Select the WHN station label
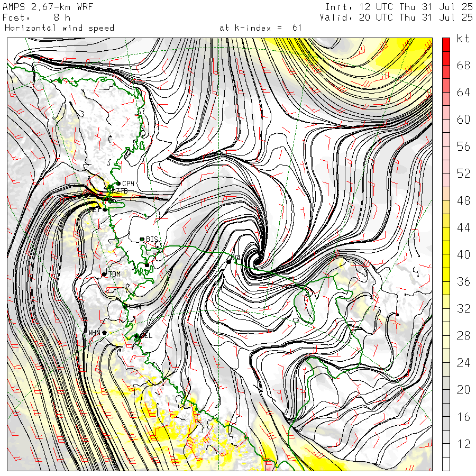476x476 pixels. (x=95, y=333)
